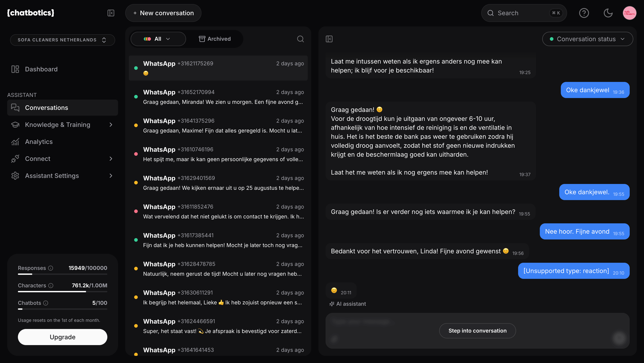The image size is (644, 363).
Task: Click the search icon in conversations list
Action: (300, 39)
